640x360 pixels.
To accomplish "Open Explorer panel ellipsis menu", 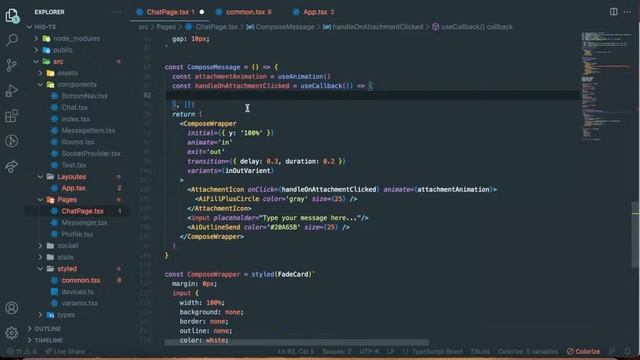I will (118, 12).
